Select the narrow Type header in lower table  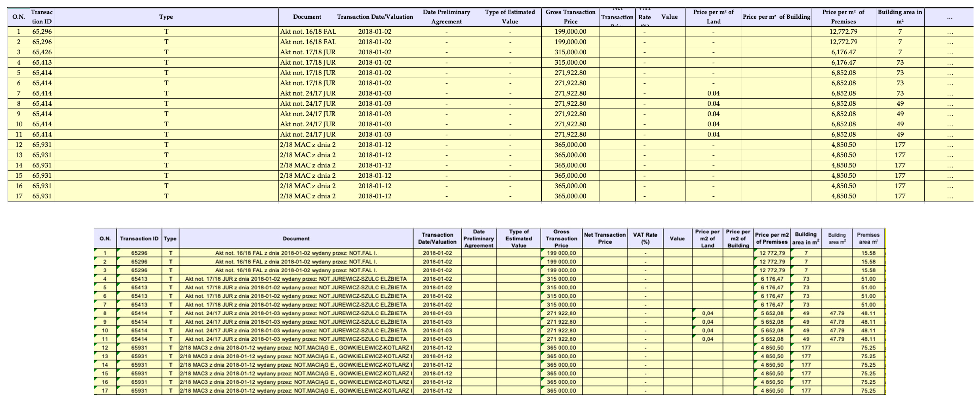click(170, 238)
